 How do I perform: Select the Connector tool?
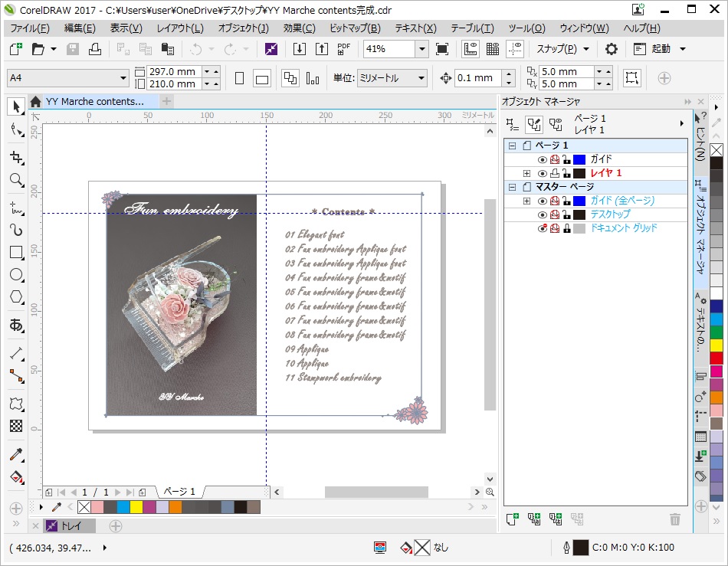tap(16, 376)
